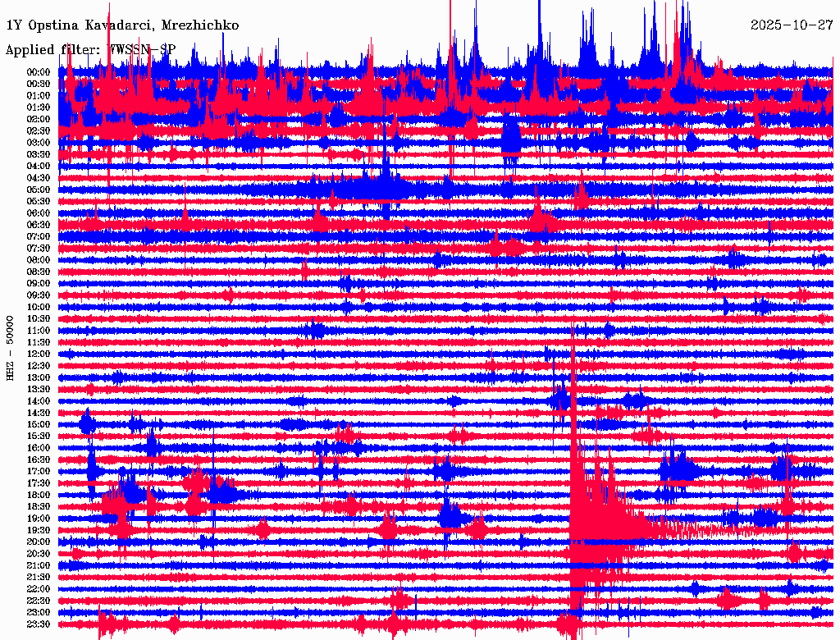
Task: Select the 12:00 trace label
Action: pos(39,354)
